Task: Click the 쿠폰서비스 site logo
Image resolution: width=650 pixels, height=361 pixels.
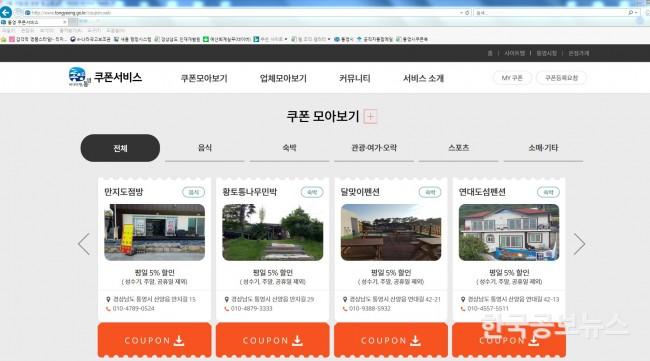Action: [x=105, y=77]
